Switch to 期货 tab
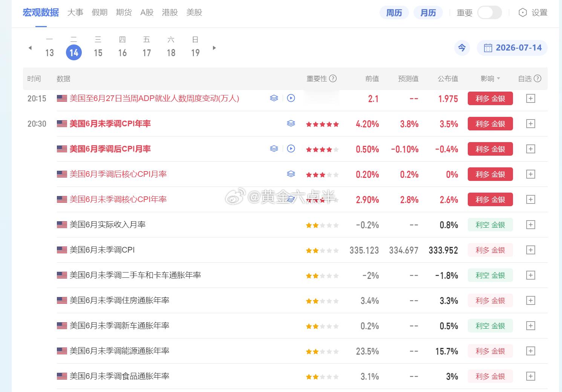The height and width of the screenshot is (392, 562). tap(124, 12)
